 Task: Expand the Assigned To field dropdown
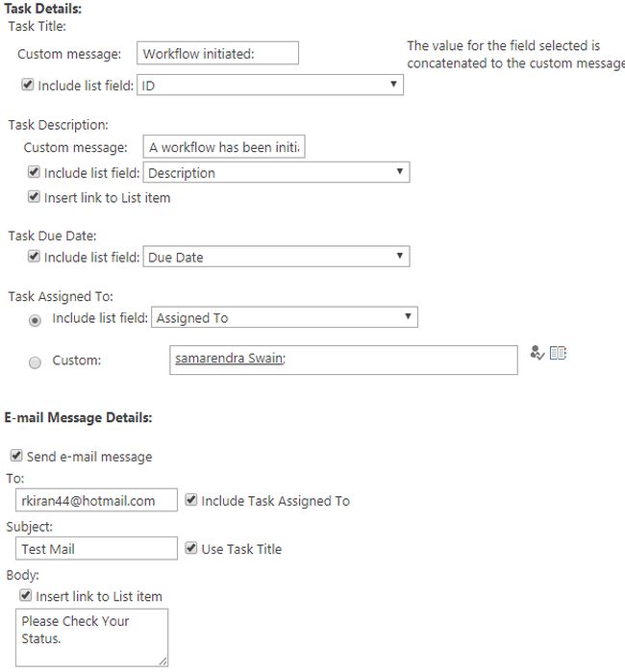[284, 317]
